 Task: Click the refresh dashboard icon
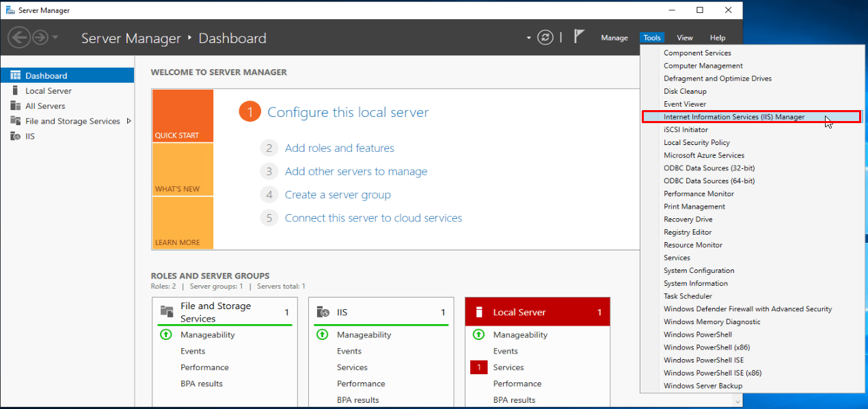(545, 38)
